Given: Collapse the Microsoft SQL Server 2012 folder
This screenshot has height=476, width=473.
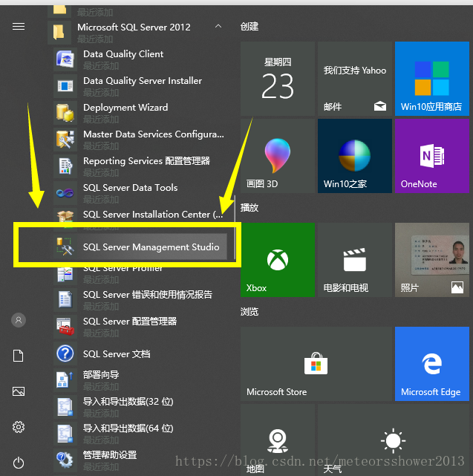Looking at the screenshot, I should (x=218, y=27).
